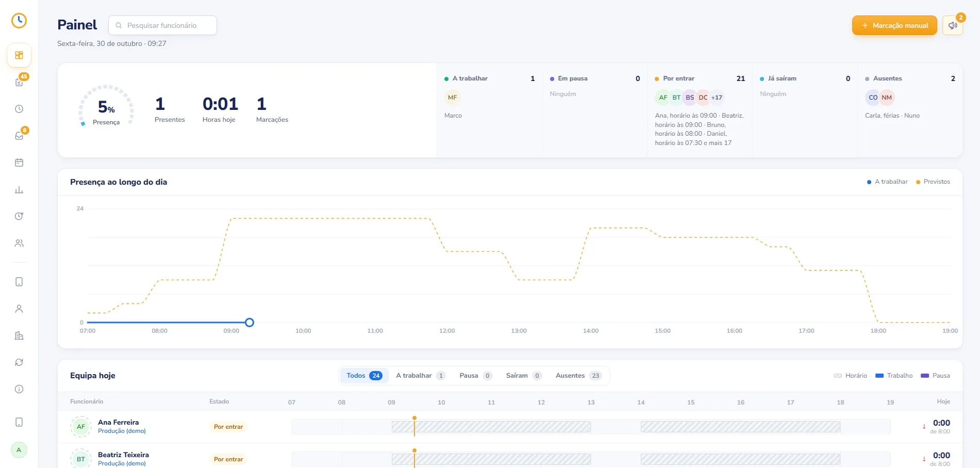This screenshot has height=468, width=980.
Task: Click the current-time marker on presence chart
Action: tap(250, 322)
